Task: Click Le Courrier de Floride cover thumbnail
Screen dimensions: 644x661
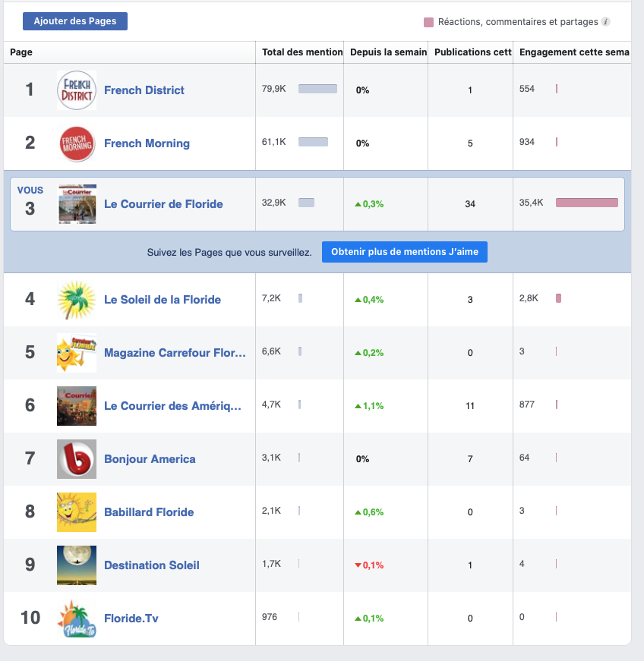Action: click(x=77, y=204)
